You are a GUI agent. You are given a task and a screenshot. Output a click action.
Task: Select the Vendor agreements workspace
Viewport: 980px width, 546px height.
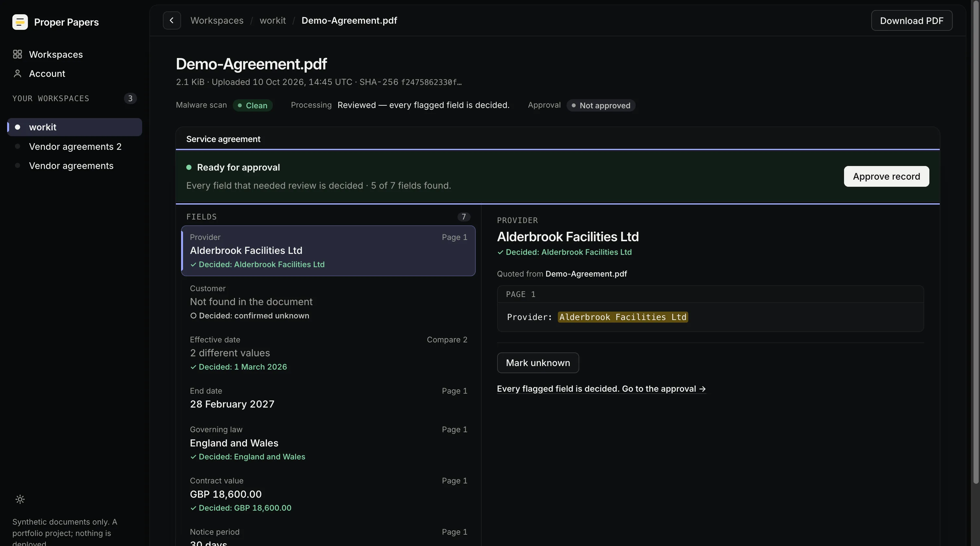(75, 166)
